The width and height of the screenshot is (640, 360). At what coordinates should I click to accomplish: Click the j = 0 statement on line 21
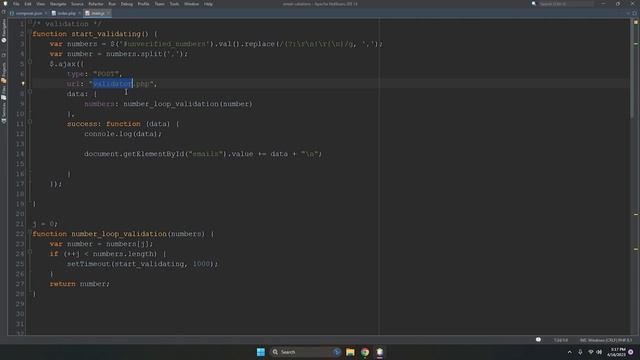pyautogui.click(x=45, y=224)
